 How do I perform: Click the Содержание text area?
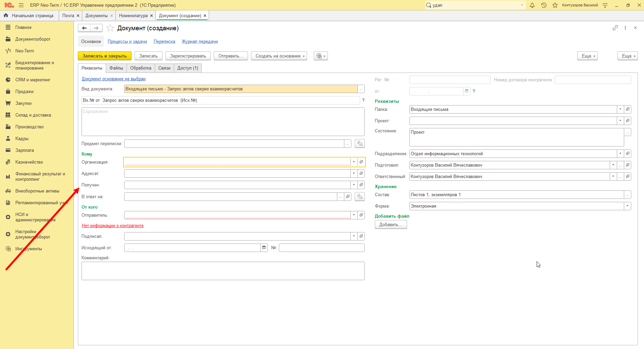click(x=223, y=122)
